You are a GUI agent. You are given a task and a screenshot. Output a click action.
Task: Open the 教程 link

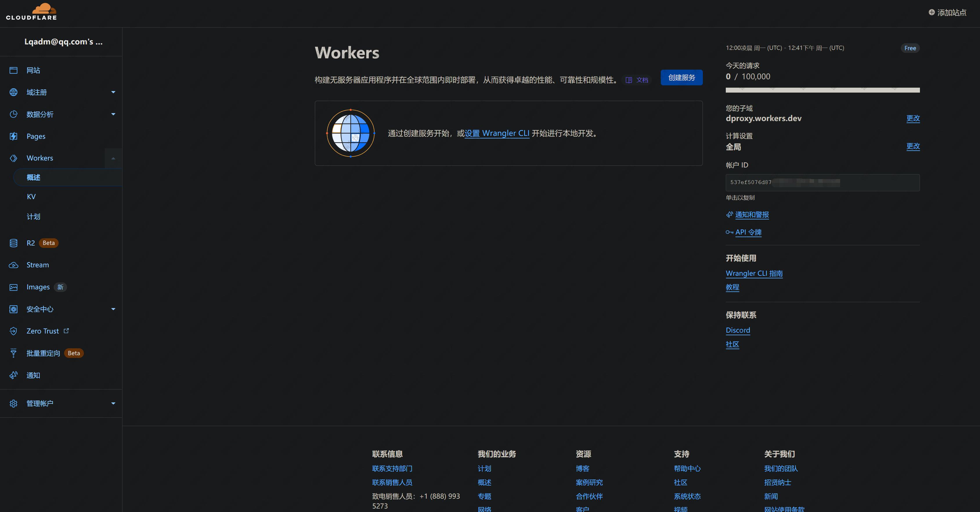click(x=732, y=287)
